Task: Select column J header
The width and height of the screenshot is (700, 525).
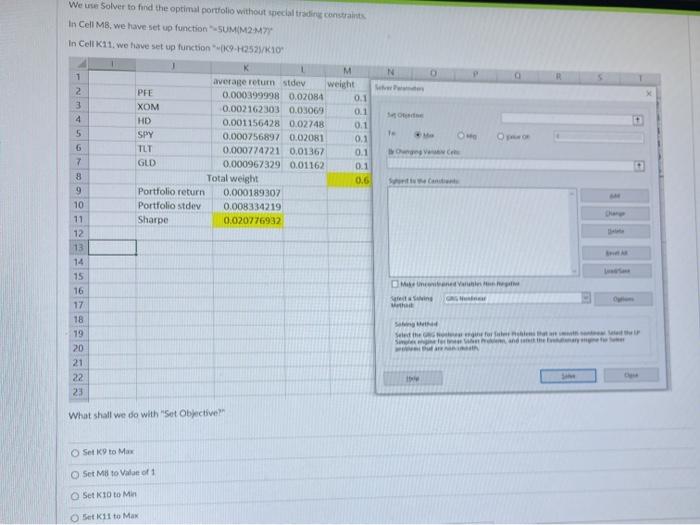Action: pyautogui.click(x=173, y=66)
